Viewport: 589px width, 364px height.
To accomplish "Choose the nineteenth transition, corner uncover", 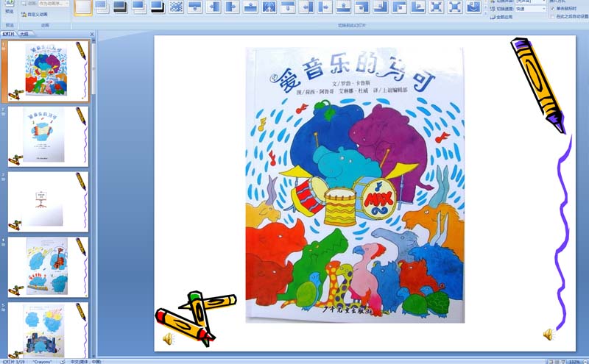I will 417,7.
